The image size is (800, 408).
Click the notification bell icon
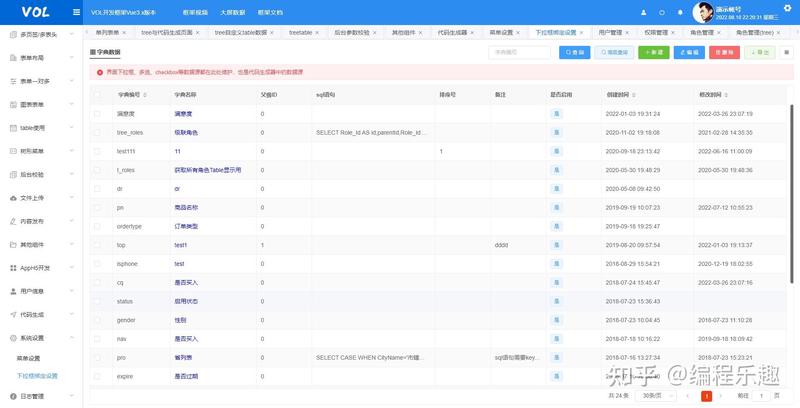tap(680, 12)
